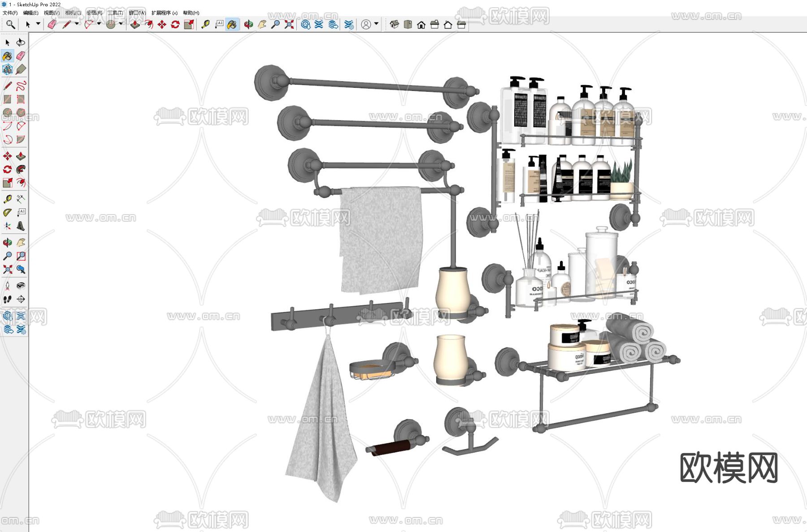
Task: Open the user account sign-in icon
Action: [x=366, y=24]
